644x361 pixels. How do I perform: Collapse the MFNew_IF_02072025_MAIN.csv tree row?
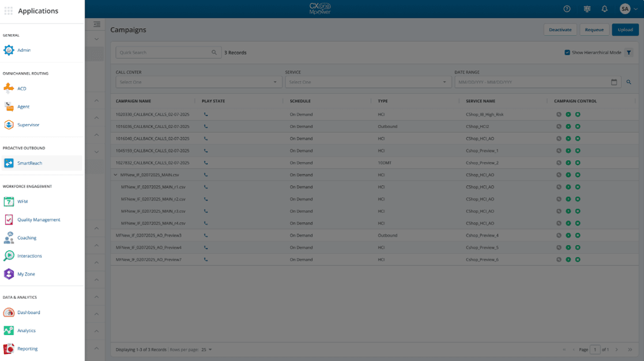(116, 175)
